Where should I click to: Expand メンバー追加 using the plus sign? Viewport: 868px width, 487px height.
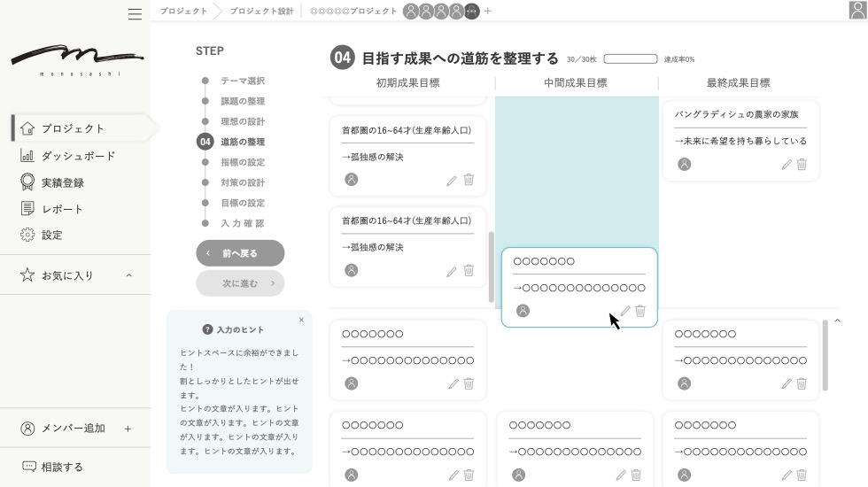point(128,429)
